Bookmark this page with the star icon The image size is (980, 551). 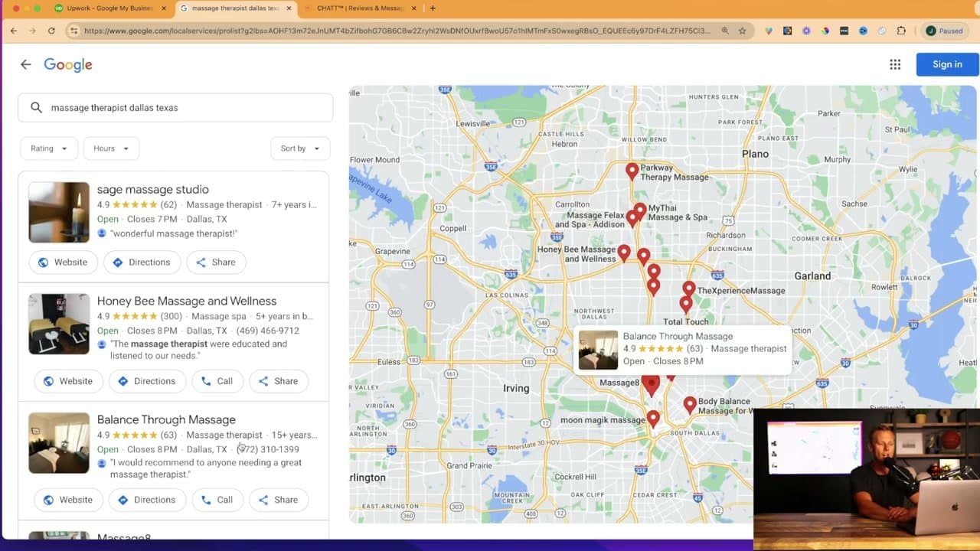click(x=743, y=31)
